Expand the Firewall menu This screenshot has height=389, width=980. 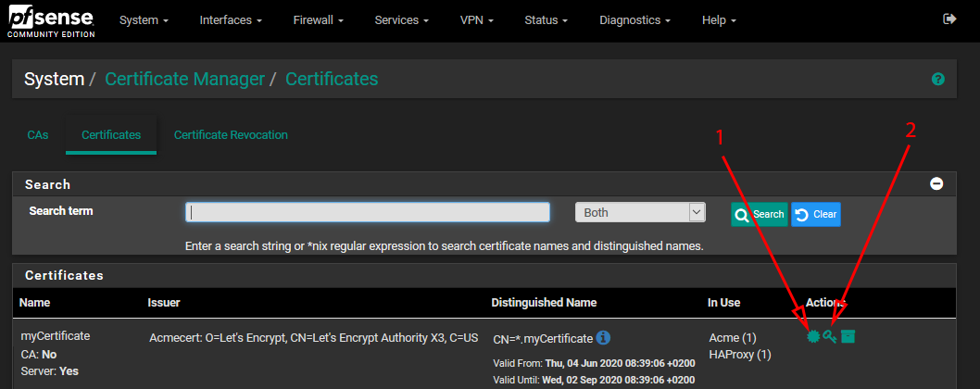coord(318,20)
